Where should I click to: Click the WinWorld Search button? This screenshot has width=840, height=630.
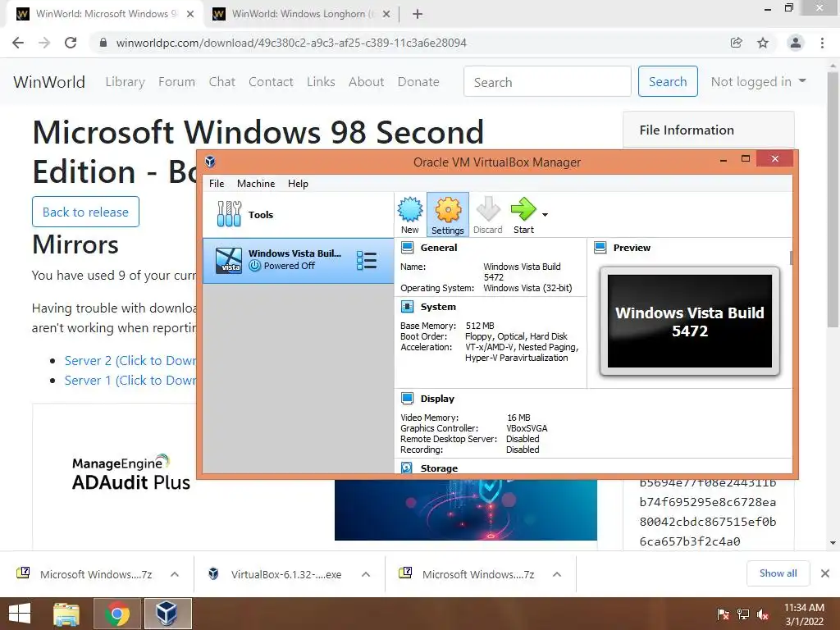click(x=668, y=82)
